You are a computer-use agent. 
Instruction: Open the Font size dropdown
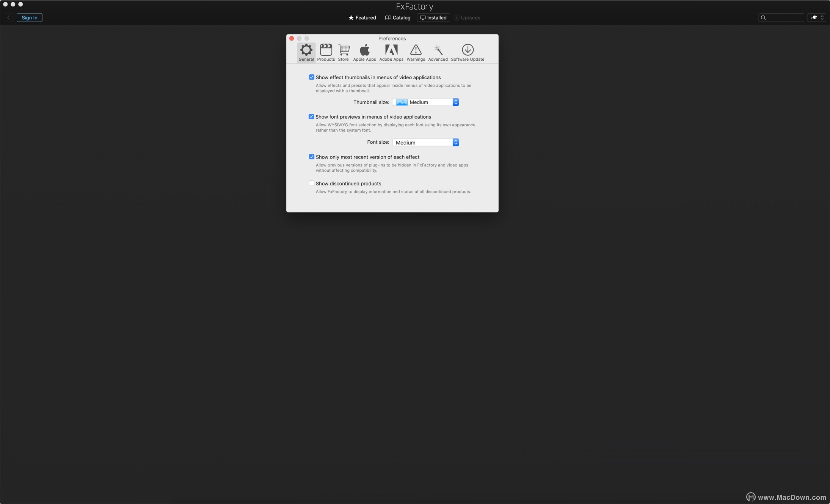[425, 143]
